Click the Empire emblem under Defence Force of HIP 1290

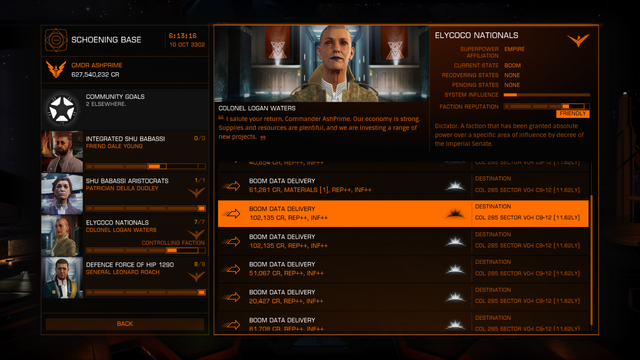196,276
